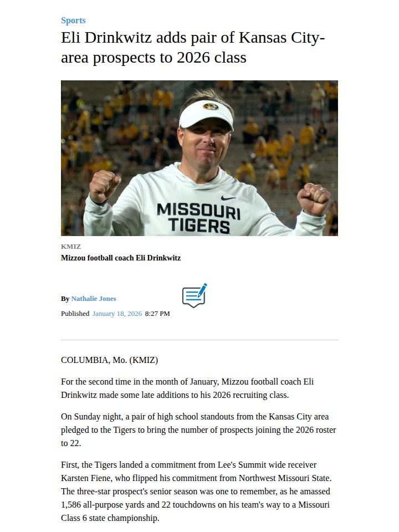Click the KMIZ photo credit label
Screen dimensions: 399x532
pyautogui.click(x=71, y=247)
